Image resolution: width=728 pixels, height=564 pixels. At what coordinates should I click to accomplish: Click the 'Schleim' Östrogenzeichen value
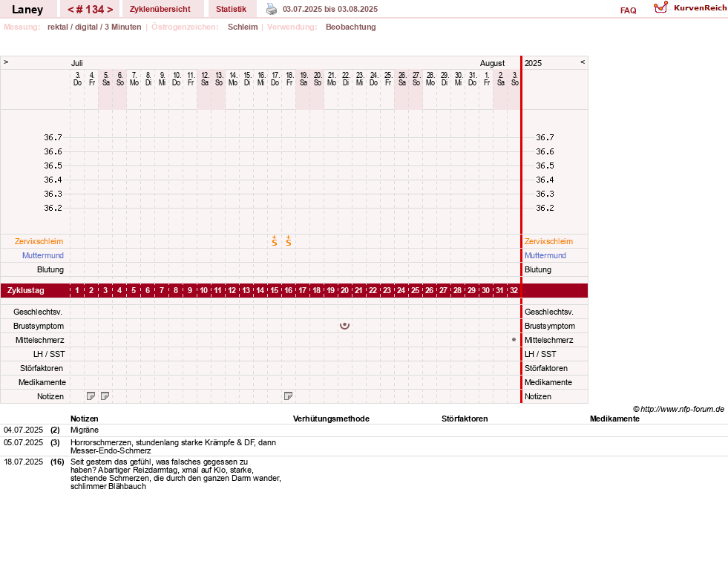243,27
